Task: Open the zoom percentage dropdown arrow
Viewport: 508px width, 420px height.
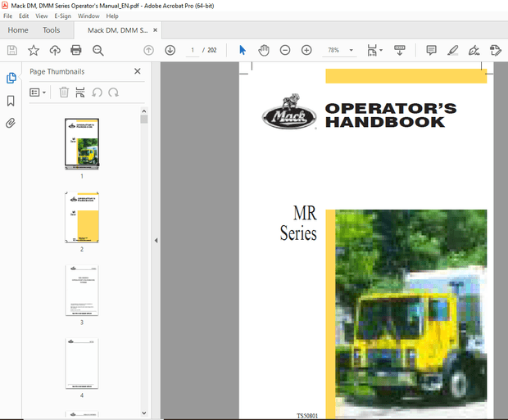Action: (351, 50)
